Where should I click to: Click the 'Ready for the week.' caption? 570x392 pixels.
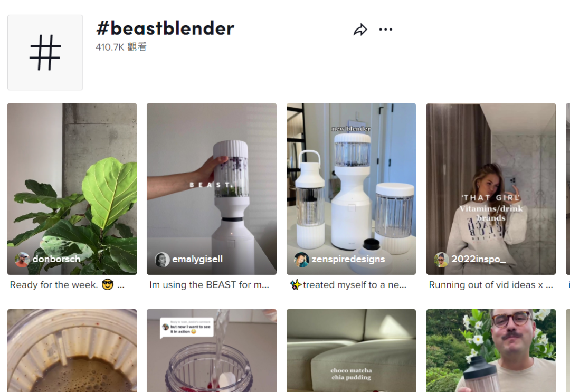coord(54,285)
